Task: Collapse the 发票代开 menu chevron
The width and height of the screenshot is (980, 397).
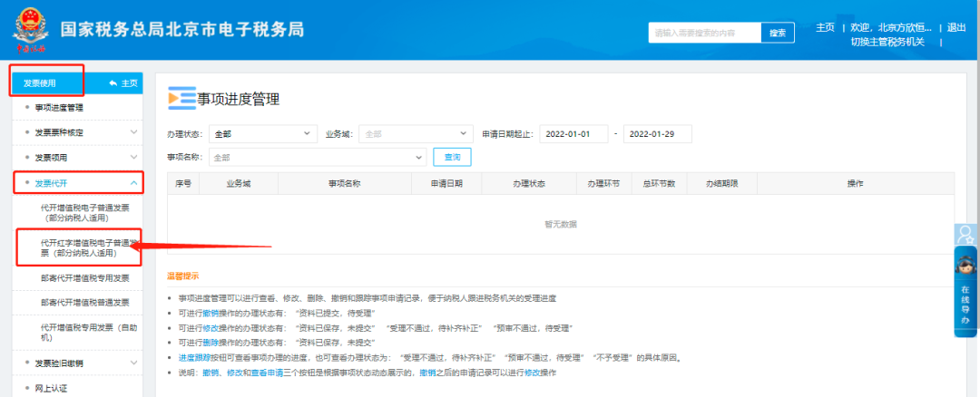Action: click(133, 182)
